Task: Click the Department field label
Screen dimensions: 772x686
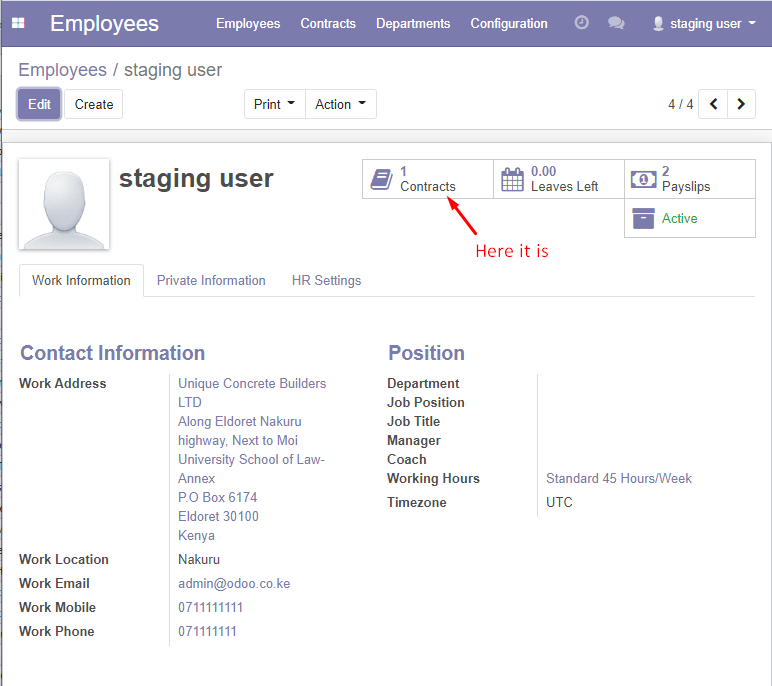Action: click(423, 383)
